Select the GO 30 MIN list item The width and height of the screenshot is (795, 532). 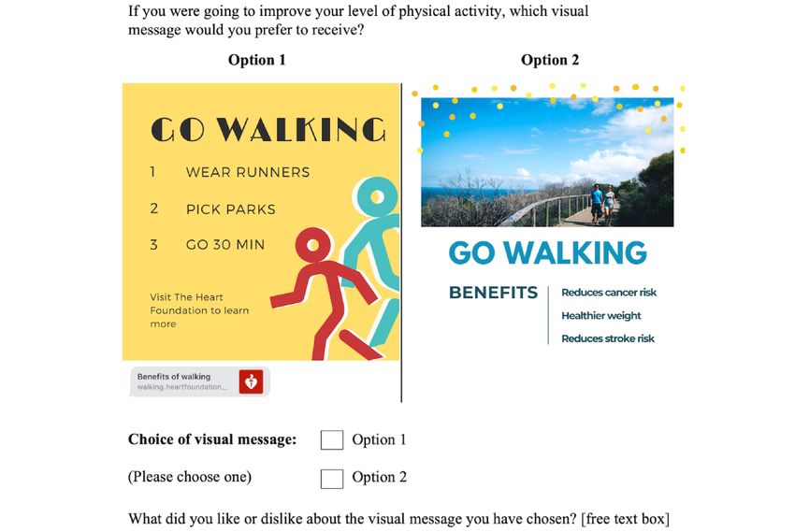pyautogui.click(x=208, y=245)
